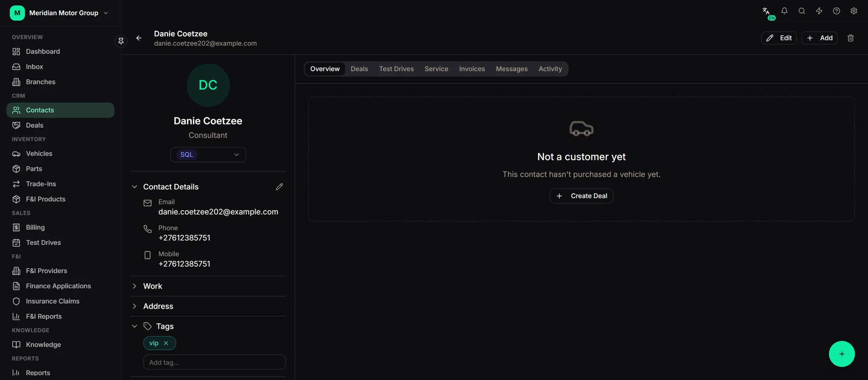Open Dashboard in the sidebar
This screenshot has height=380, width=868.
click(x=60, y=52)
